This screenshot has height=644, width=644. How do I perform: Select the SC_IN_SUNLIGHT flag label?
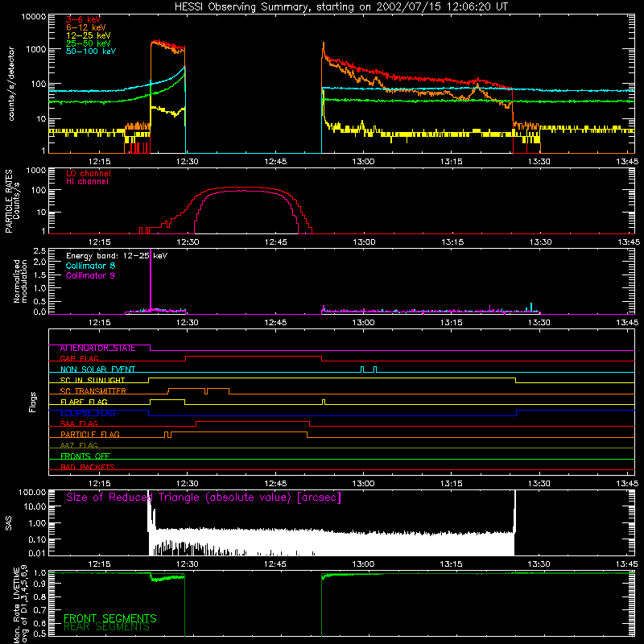[93, 380]
